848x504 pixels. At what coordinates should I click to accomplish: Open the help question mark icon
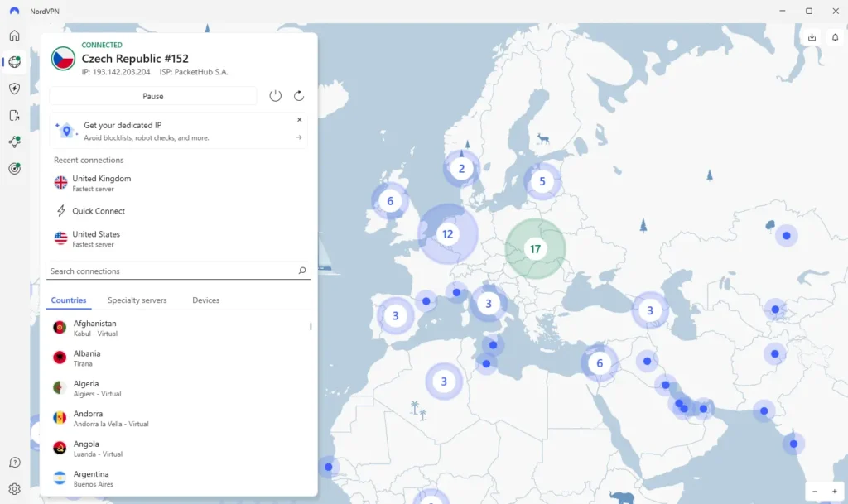(14, 463)
